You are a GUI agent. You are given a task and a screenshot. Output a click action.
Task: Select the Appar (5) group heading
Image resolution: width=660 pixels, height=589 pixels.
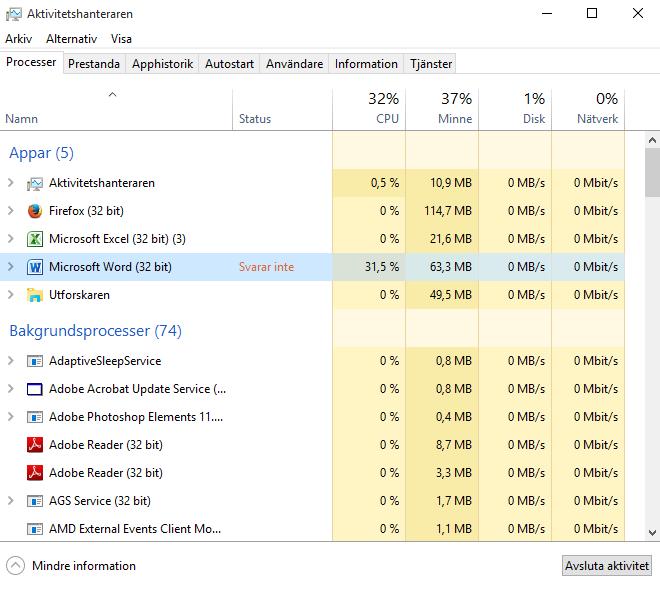click(41, 153)
